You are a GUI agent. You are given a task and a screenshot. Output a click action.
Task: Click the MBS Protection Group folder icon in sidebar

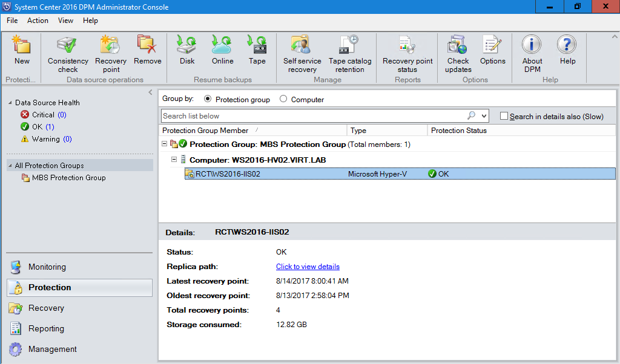(25, 178)
